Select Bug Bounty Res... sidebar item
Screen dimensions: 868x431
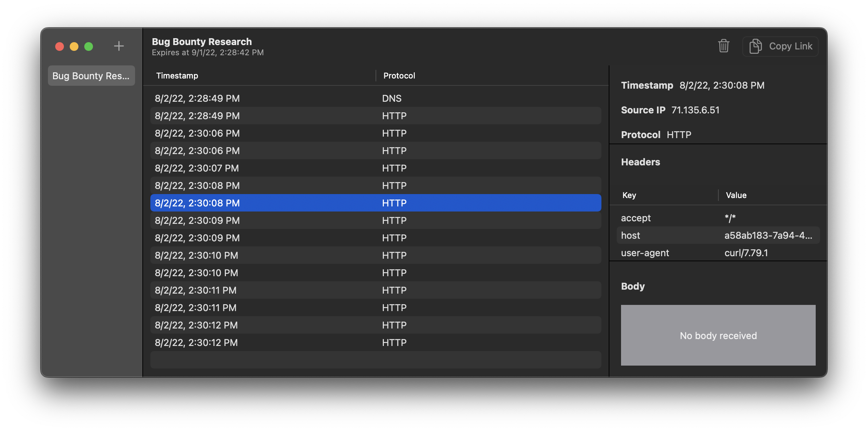click(91, 76)
